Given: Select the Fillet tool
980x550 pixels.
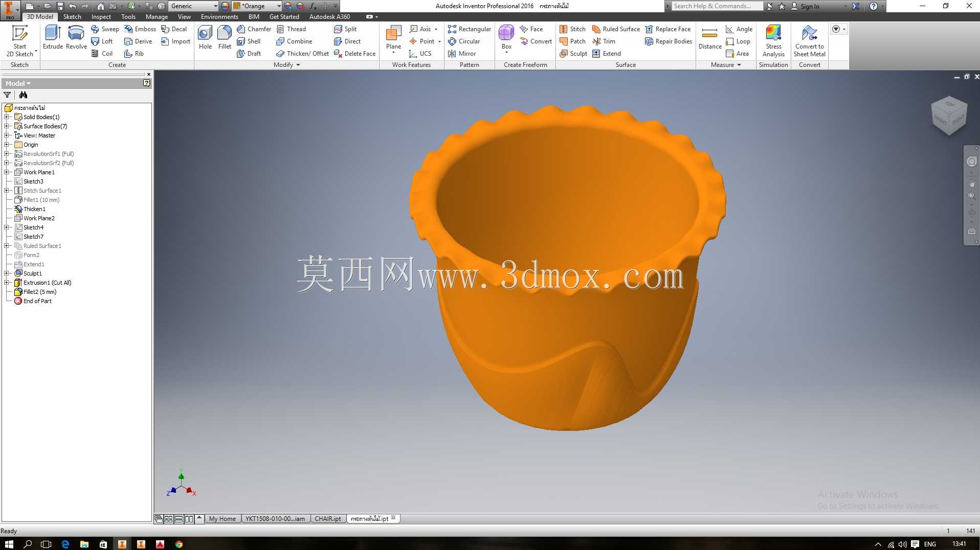Looking at the screenshot, I should tap(225, 37).
